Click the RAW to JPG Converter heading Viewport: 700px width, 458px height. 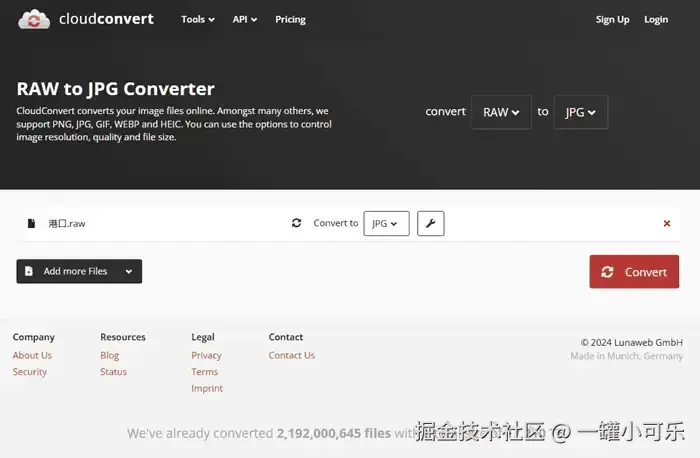coord(116,89)
